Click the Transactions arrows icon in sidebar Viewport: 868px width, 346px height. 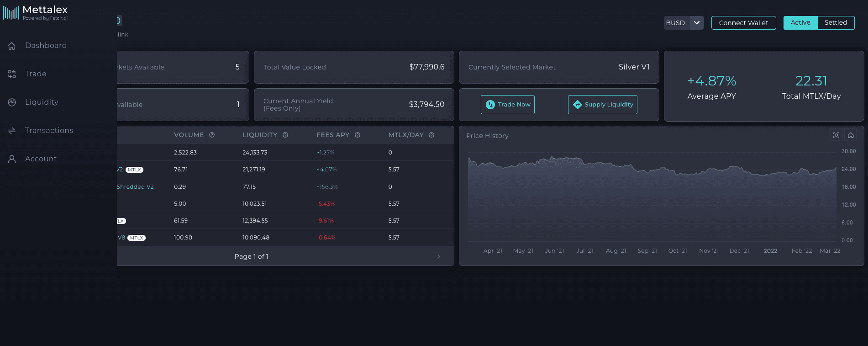coord(12,131)
